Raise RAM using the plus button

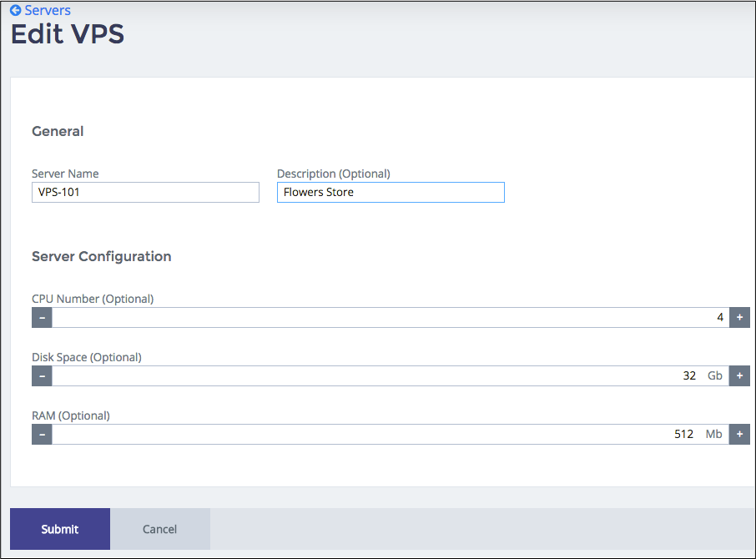pyautogui.click(x=739, y=434)
